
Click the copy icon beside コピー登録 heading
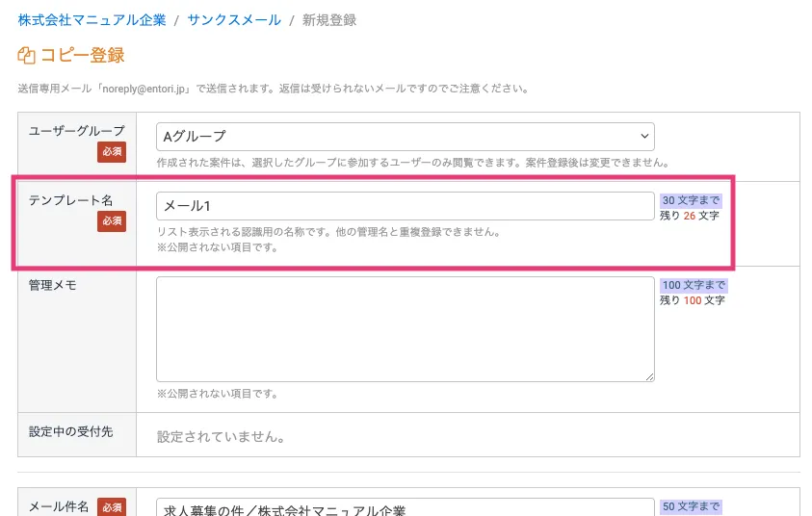pos(26,56)
